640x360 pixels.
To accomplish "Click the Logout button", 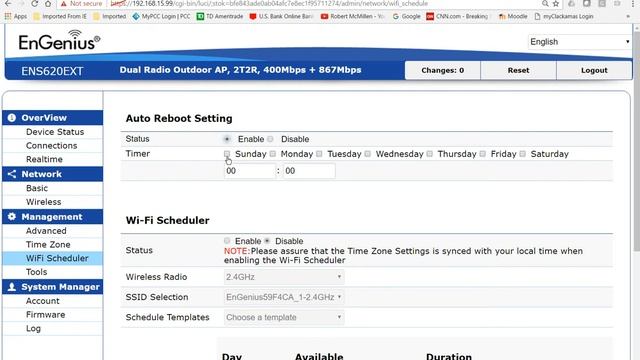I will click(x=594, y=70).
